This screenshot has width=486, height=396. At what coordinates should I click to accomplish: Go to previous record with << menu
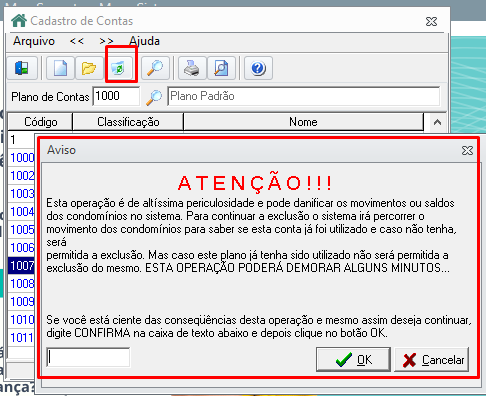click(77, 41)
